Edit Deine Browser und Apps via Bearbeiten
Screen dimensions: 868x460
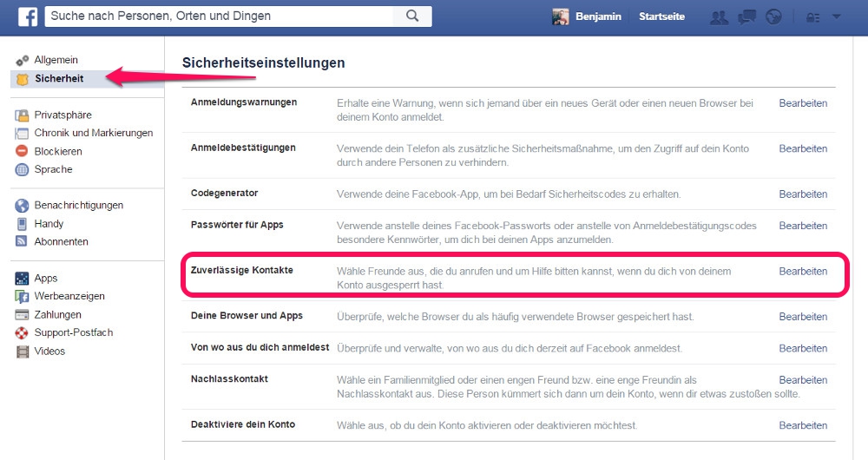(803, 317)
